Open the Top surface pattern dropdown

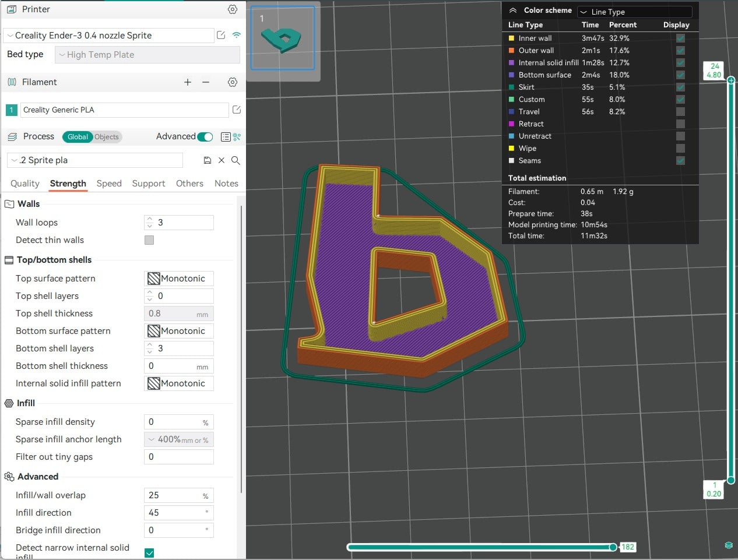tap(179, 279)
